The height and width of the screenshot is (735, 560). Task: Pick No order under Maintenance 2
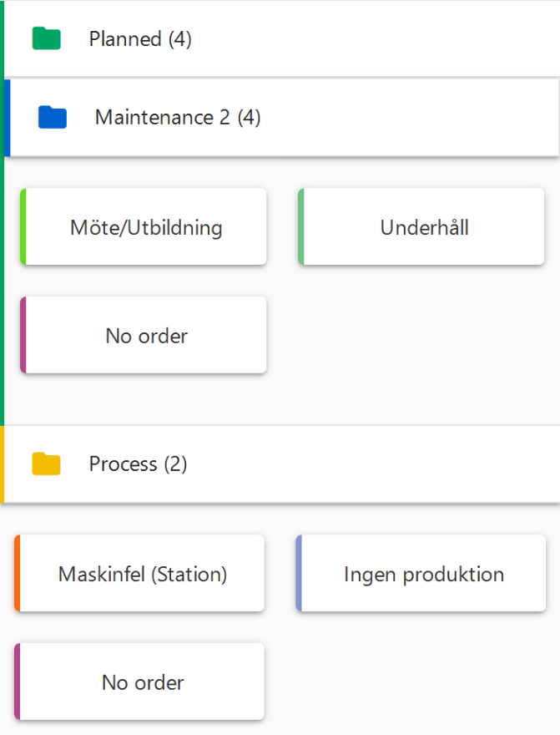coord(146,336)
